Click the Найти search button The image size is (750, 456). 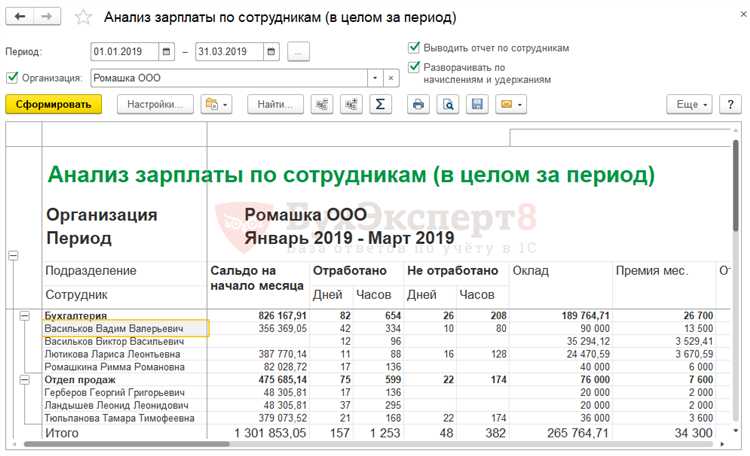tap(275, 104)
